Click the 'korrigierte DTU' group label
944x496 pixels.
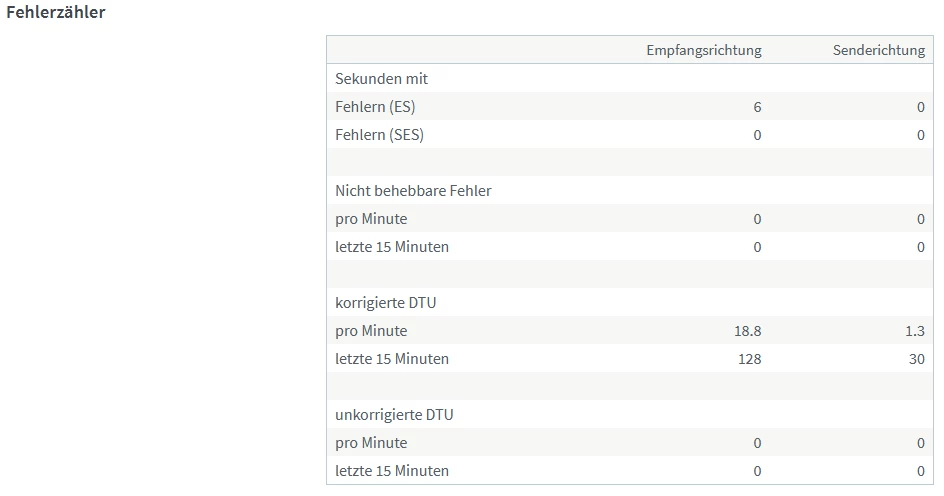(x=385, y=303)
